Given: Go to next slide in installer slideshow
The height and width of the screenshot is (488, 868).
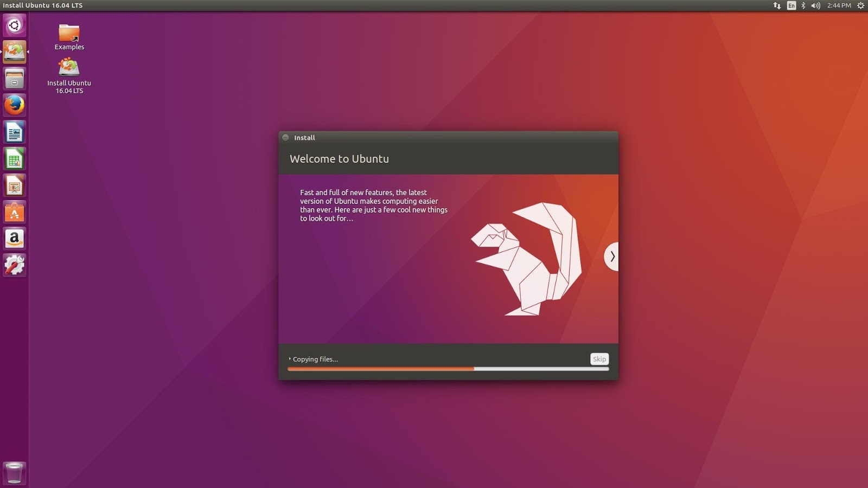Looking at the screenshot, I should click(611, 256).
